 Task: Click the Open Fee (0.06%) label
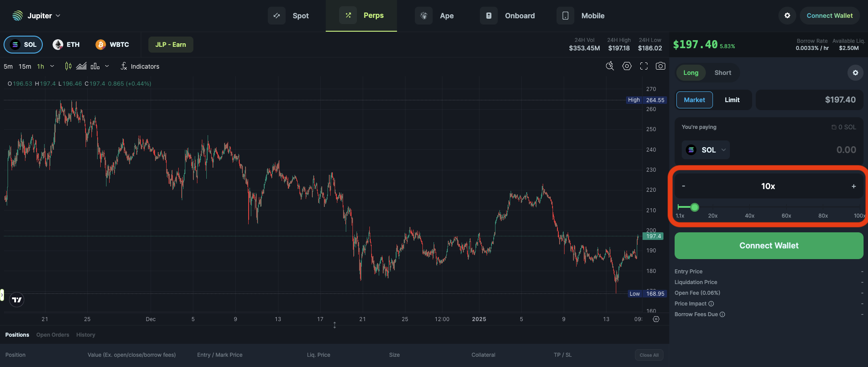tap(697, 293)
